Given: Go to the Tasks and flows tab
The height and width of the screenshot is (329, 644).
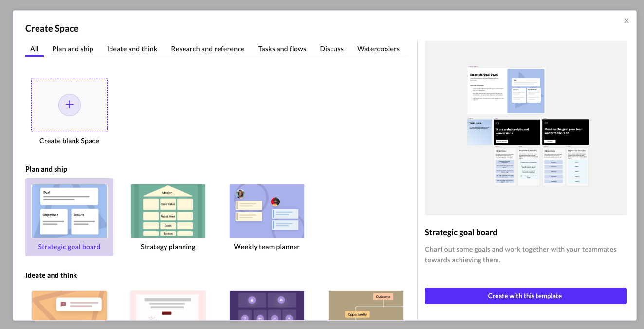Looking at the screenshot, I should pyautogui.click(x=282, y=49).
